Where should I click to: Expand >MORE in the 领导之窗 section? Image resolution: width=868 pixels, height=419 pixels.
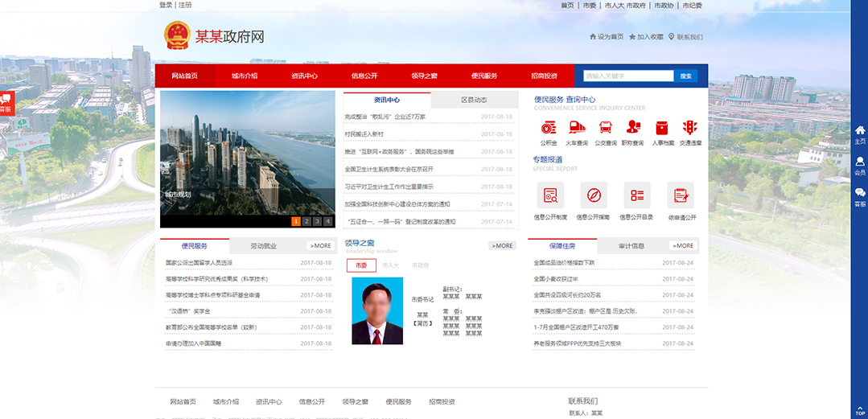tap(502, 245)
